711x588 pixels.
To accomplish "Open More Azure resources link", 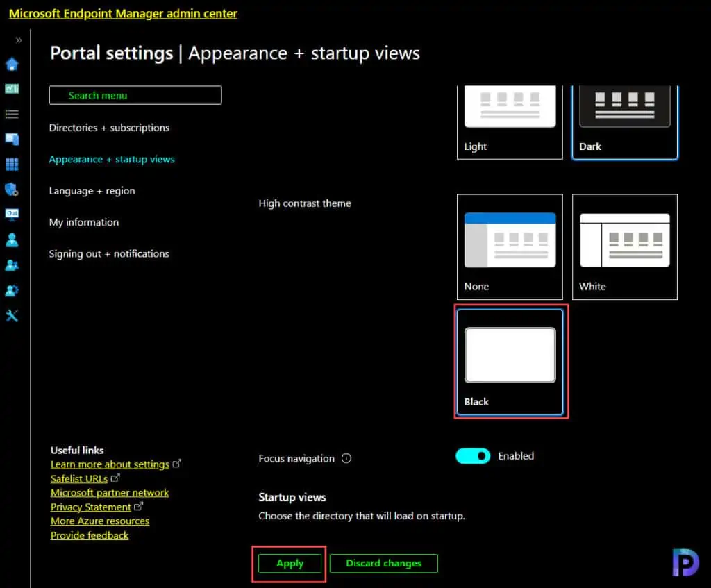I will click(100, 521).
